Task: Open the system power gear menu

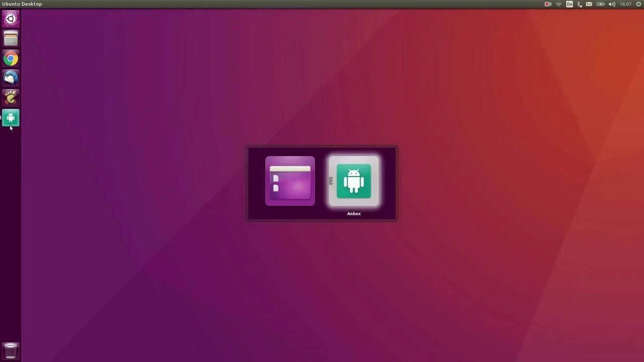Action: [x=638, y=4]
